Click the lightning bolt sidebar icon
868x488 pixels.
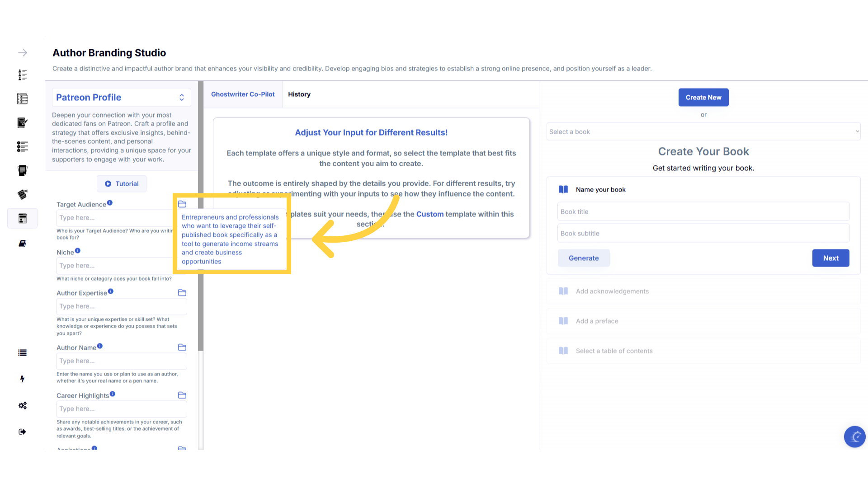[22, 379]
